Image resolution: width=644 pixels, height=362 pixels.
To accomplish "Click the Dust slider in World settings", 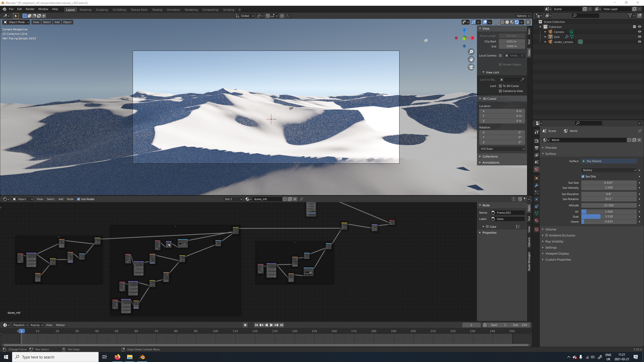I will click(x=609, y=217).
